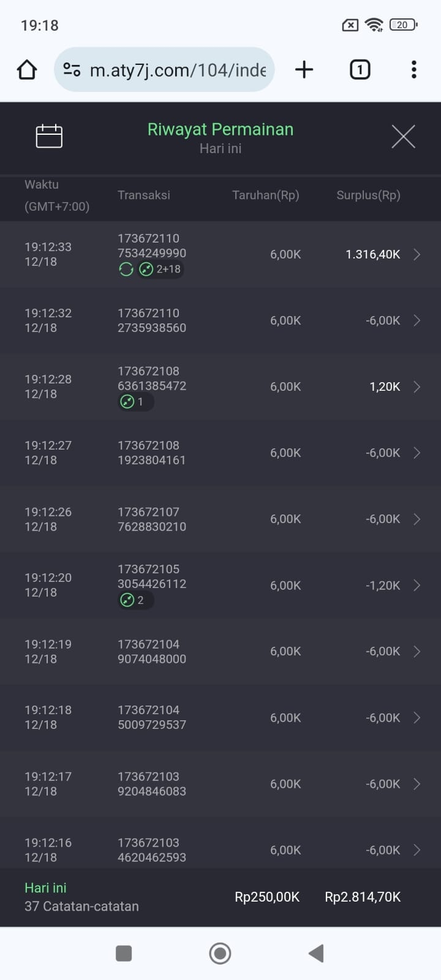The height and width of the screenshot is (980, 441).
Task: Open the tab switcher button
Action: [x=360, y=70]
